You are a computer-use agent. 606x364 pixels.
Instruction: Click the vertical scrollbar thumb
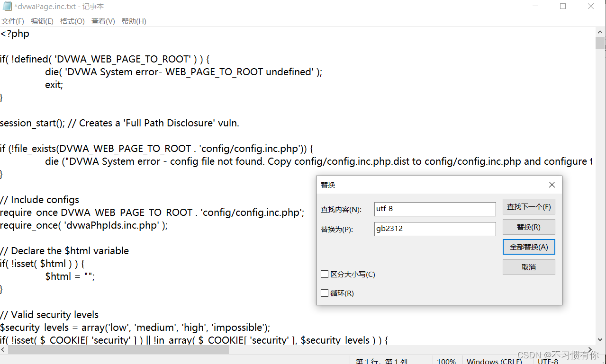(601, 43)
